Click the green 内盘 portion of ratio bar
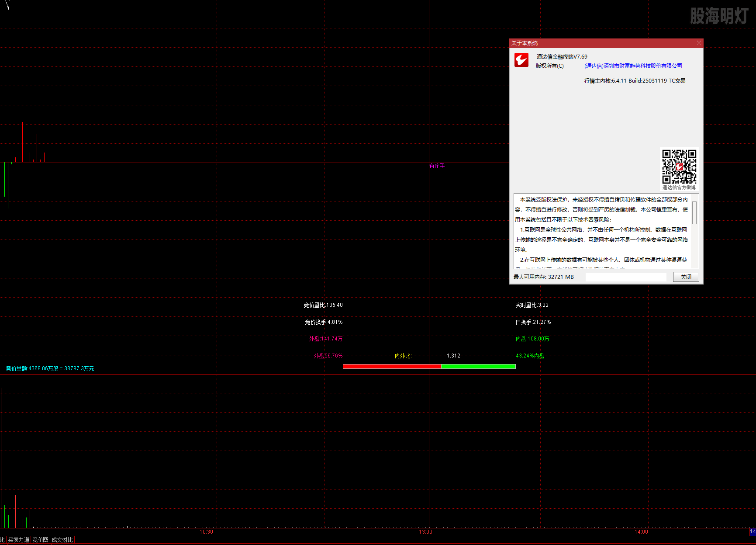Screen dimensions: 756x545 tap(479, 366)
